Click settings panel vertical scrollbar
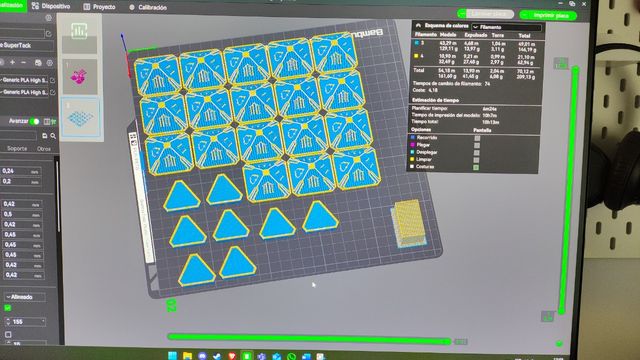Screen dimensions: 640x360 click(58, 196)
